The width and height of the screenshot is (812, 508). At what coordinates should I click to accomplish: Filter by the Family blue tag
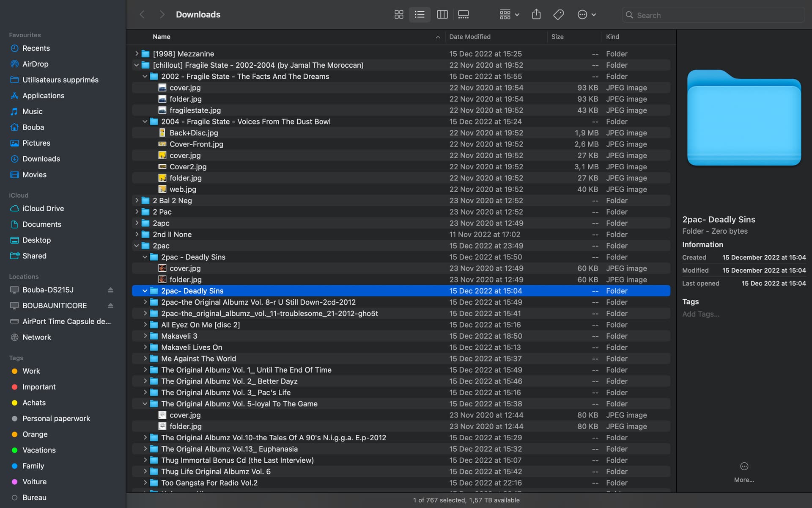click(33, 466)
